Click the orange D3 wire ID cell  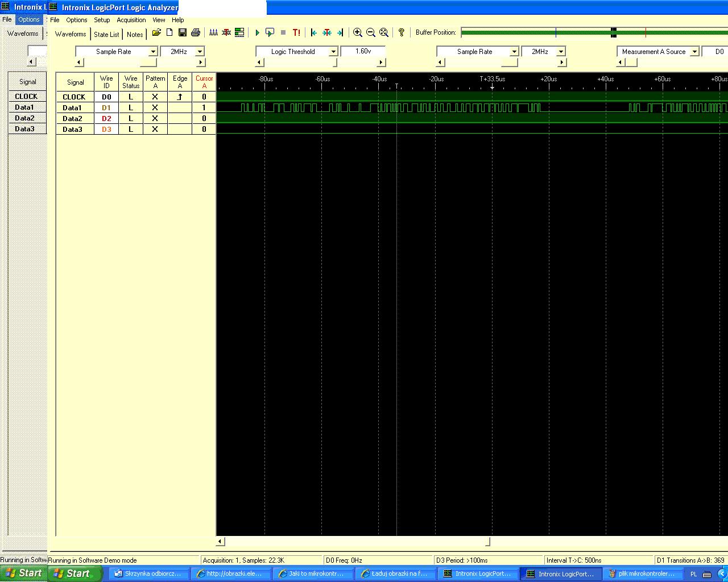tap(106, 130)
